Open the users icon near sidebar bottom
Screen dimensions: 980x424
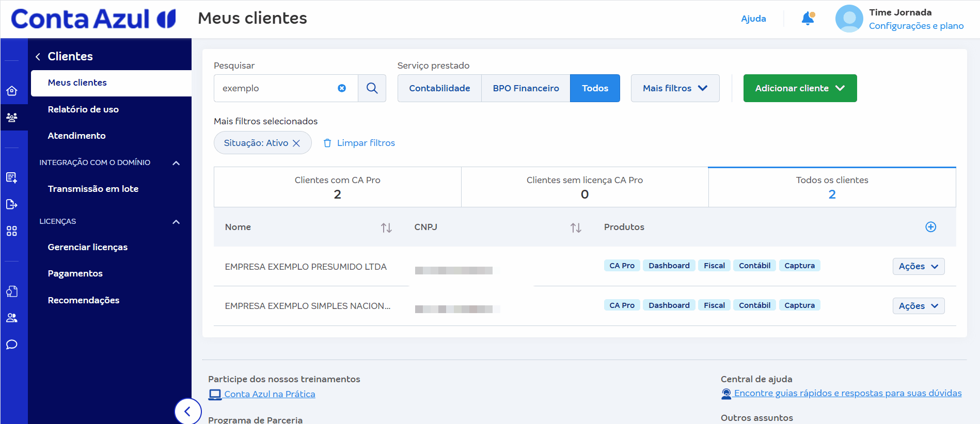point(12,318)
